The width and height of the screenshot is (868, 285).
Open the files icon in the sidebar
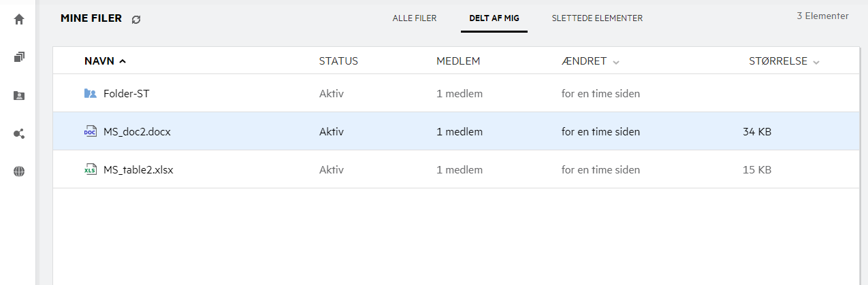(x=19, y=57)
